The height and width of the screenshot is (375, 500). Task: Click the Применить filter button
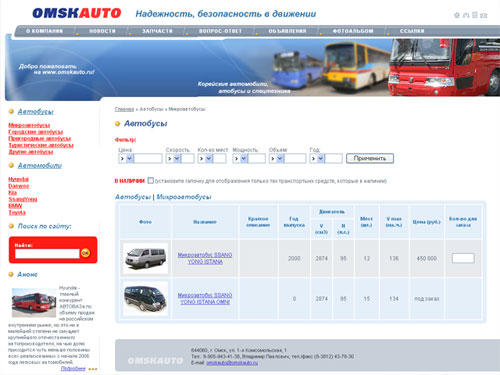point(370,158)
